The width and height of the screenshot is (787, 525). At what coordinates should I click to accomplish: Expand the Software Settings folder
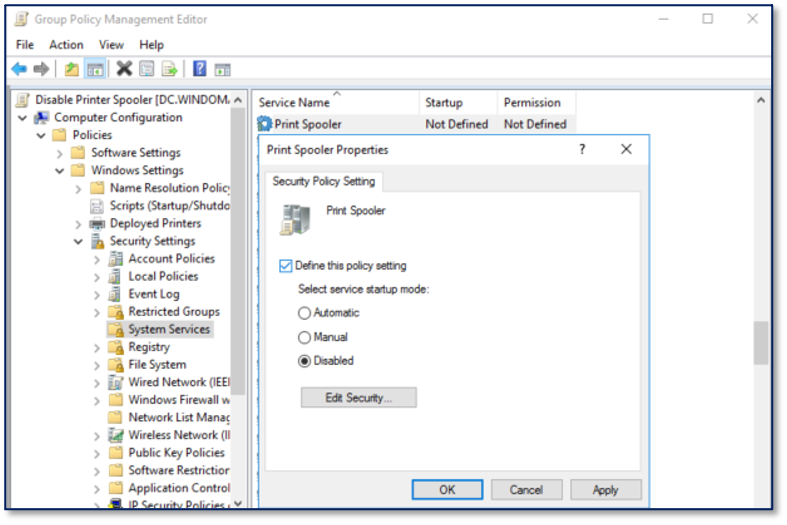pos(60,153)
